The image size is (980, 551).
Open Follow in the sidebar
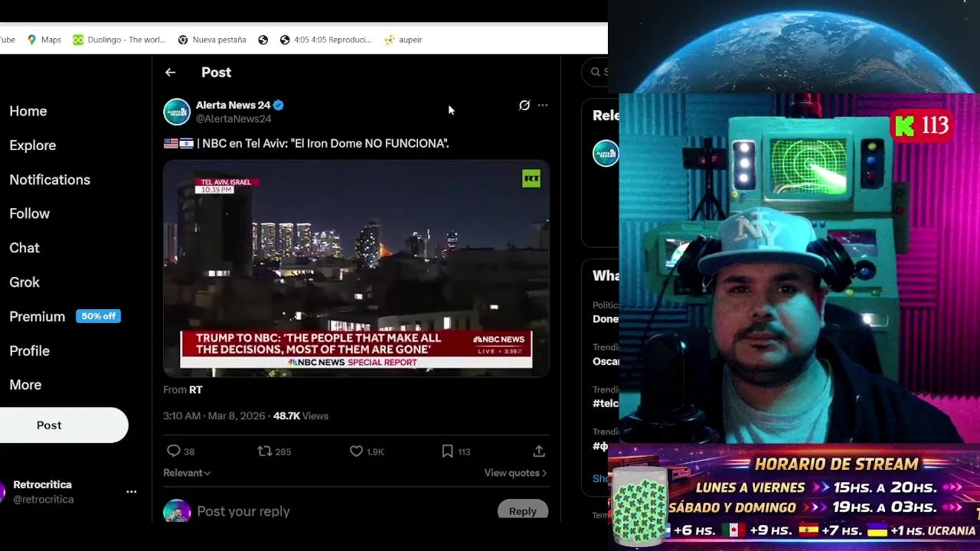30,214
